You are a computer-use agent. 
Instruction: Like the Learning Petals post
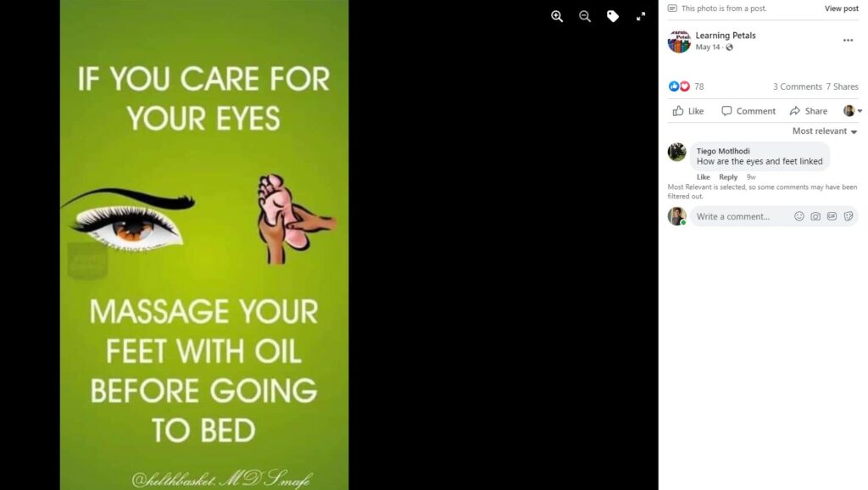(x=688, y=111)
